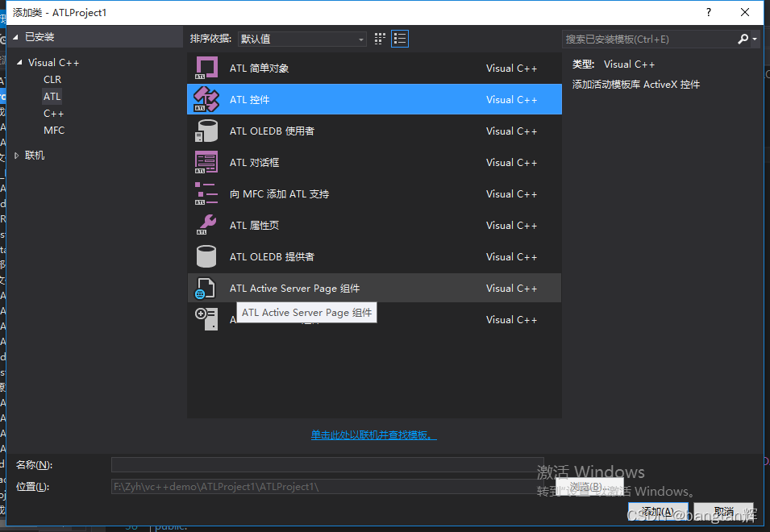
Task: Select the MFC category
Action: (x=53, y=130)
